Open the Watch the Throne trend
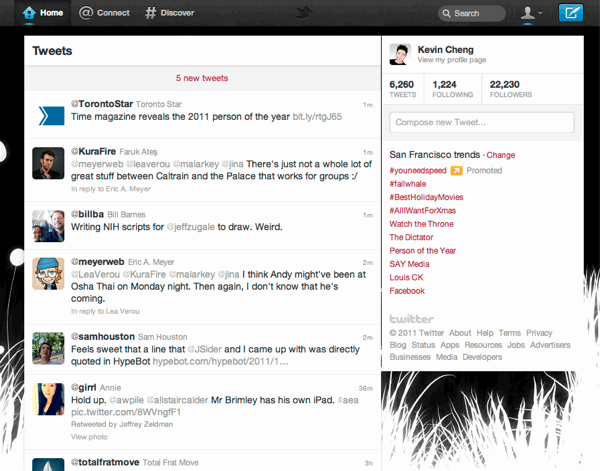 [x=421, y=224]
